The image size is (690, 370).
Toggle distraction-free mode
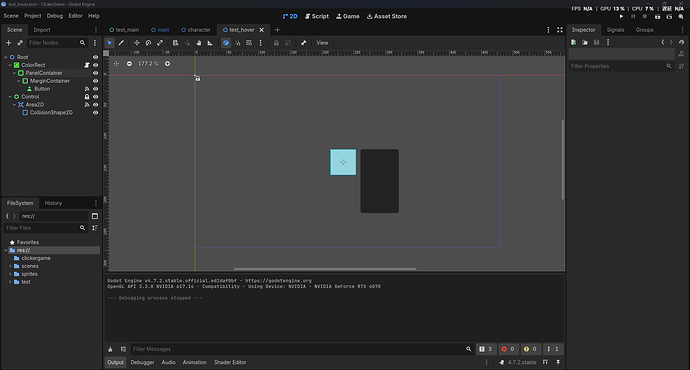560,30
